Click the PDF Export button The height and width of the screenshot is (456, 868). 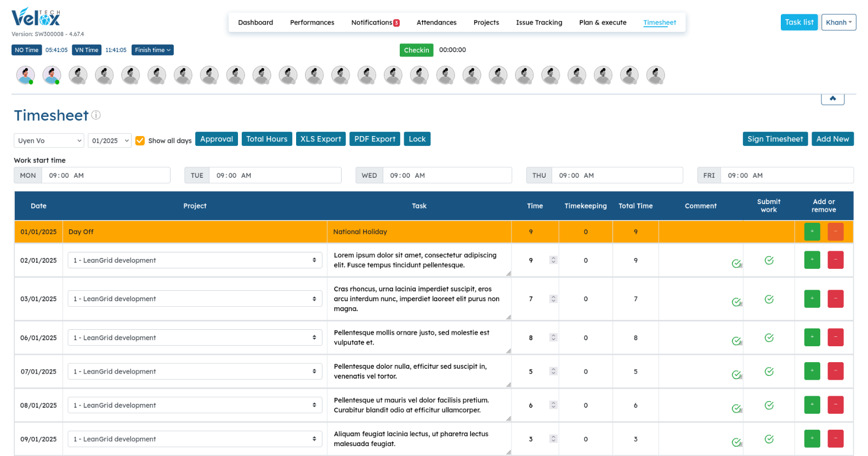[375, 139]
